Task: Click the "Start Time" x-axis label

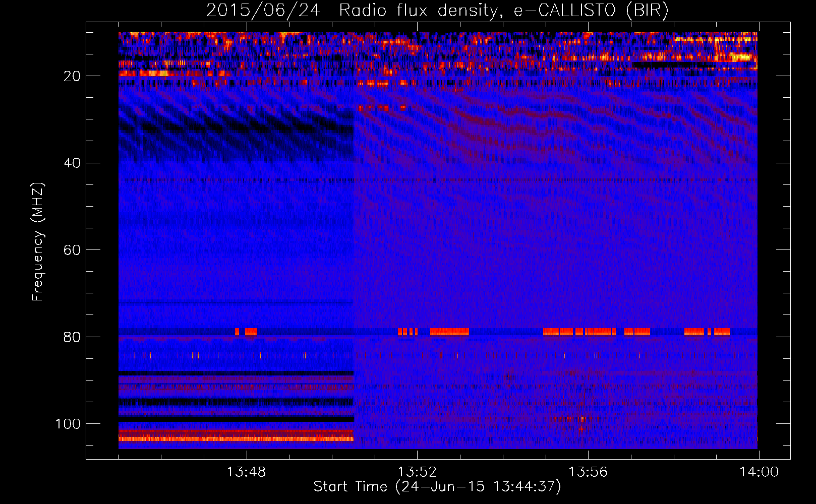Action: [x=437, y=487]
